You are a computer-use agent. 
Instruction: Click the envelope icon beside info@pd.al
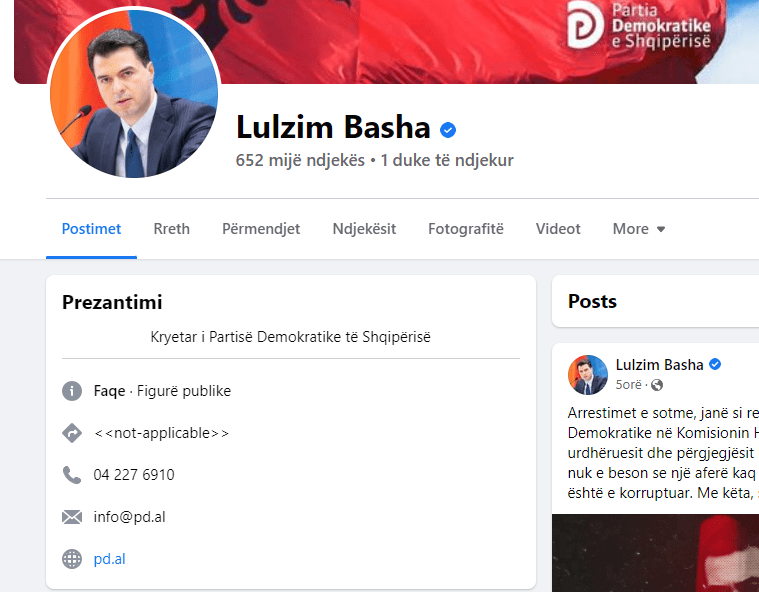coord(72,517)
